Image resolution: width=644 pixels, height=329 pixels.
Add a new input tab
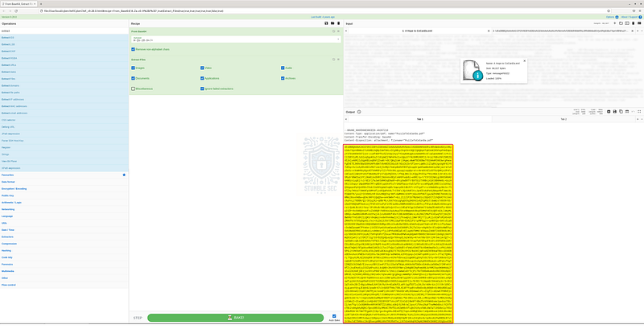pyautogui.click(x=615, y=23)
